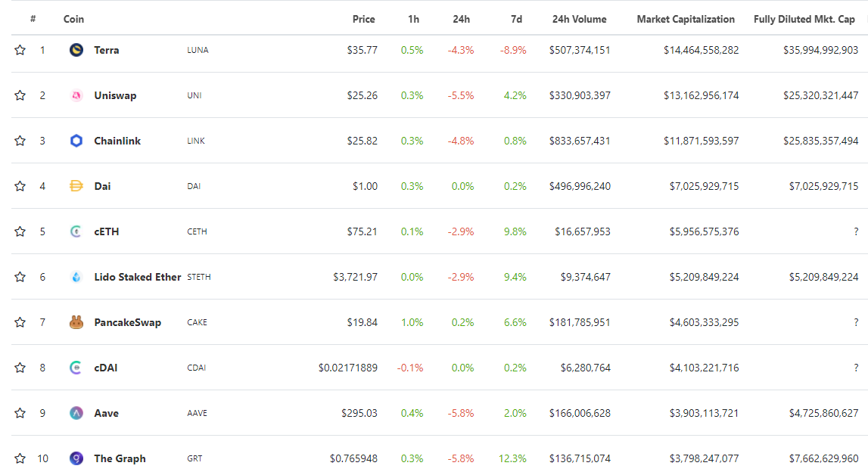Click cETH's 24h volume $16,657,953
868x472 pixels.
(583, 231)
